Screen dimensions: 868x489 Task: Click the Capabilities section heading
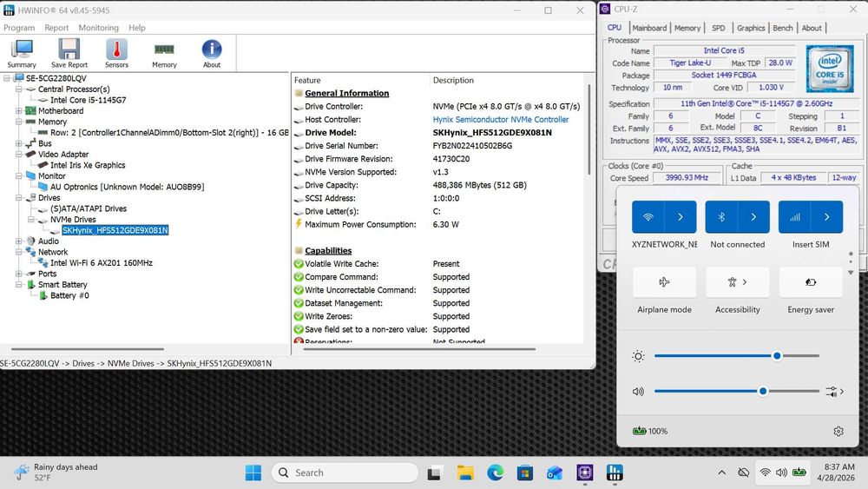click(x=328, y=250)
